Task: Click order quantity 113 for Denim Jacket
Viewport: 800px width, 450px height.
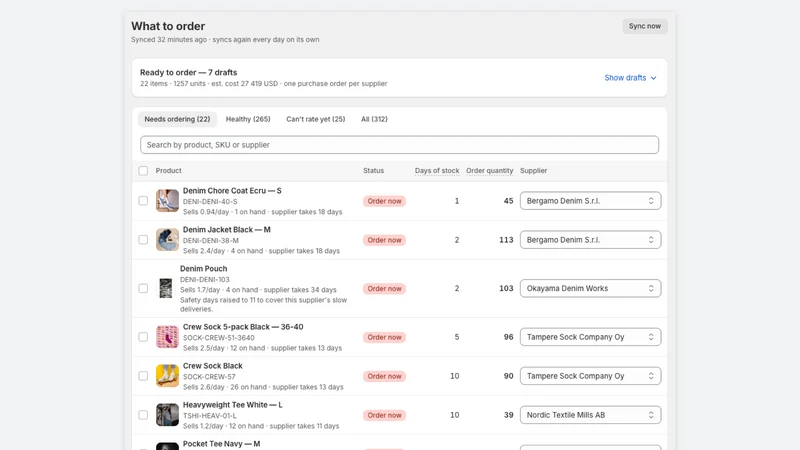Action: click(506, 240)
